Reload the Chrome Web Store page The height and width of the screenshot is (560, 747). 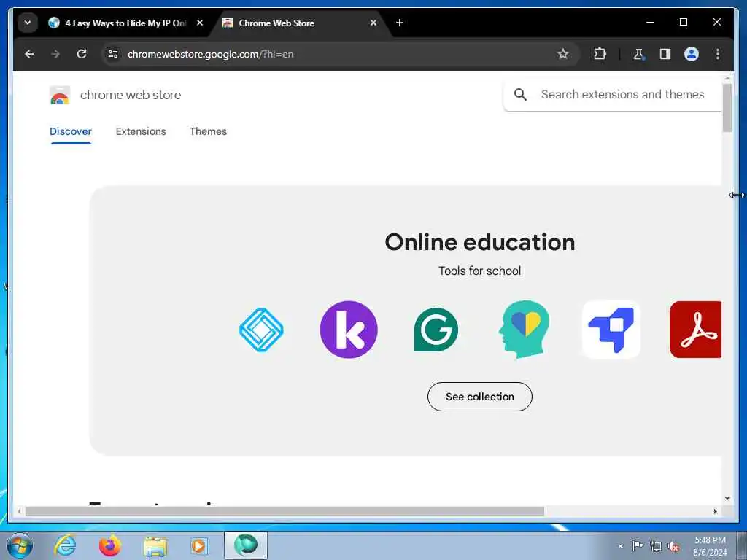click(x=82, y=54)
